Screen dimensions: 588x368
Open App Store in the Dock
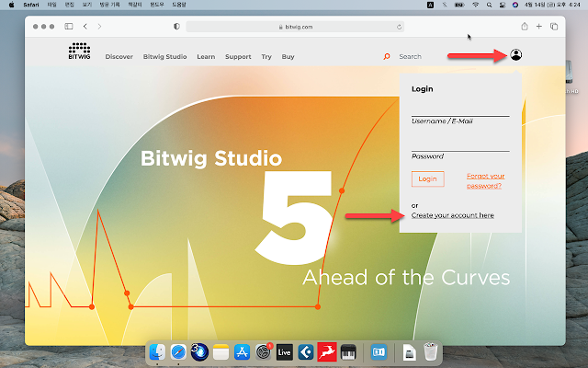(x=242, y=352)
